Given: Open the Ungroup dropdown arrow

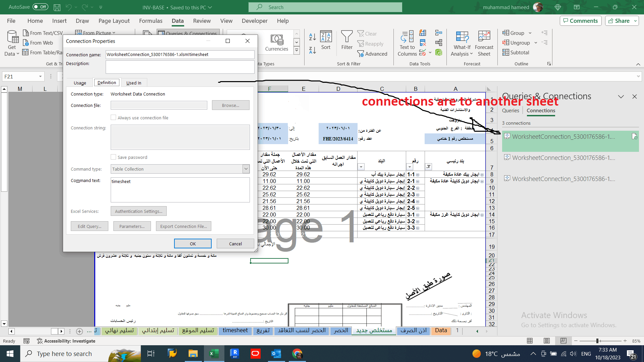Looking at the screenshot, I should pos(536,43).
